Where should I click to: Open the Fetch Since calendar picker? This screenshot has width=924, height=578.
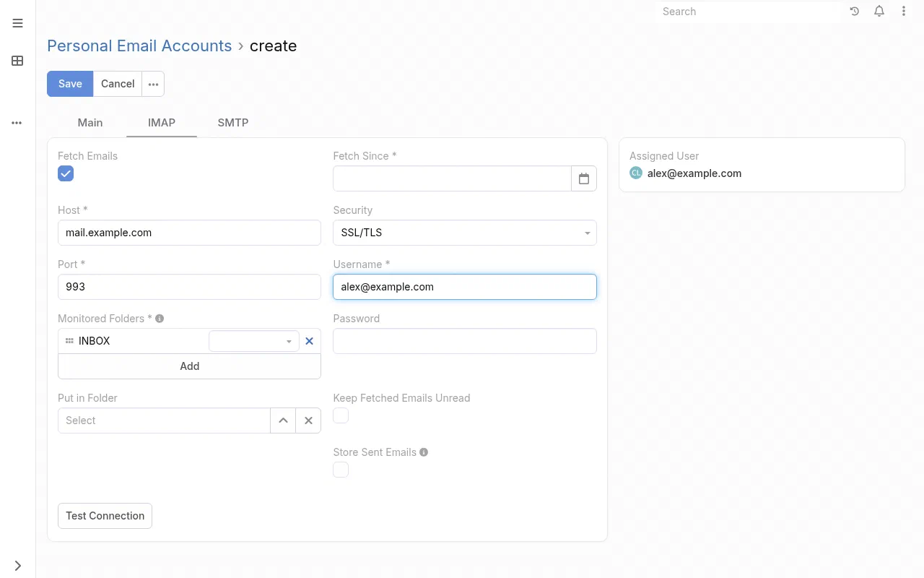[584, 178]
